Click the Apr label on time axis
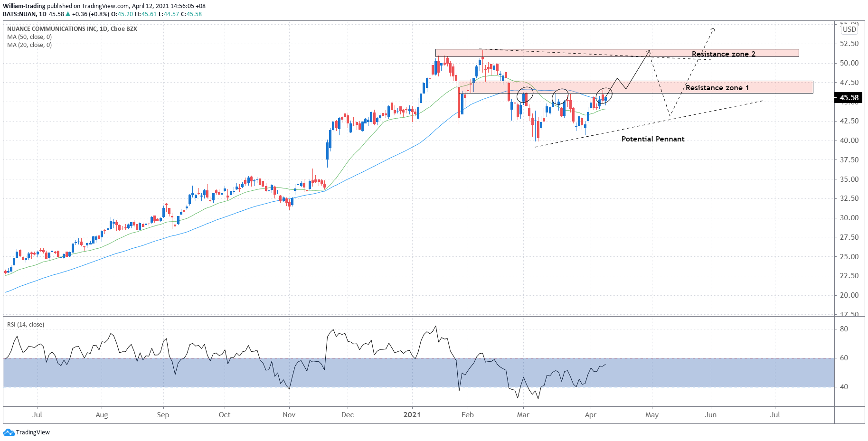 tap(590, 415)
